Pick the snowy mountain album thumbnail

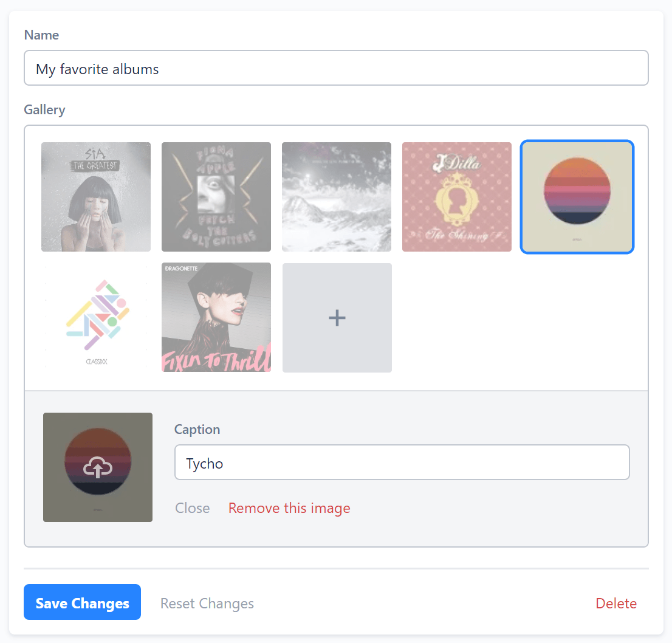337,197
